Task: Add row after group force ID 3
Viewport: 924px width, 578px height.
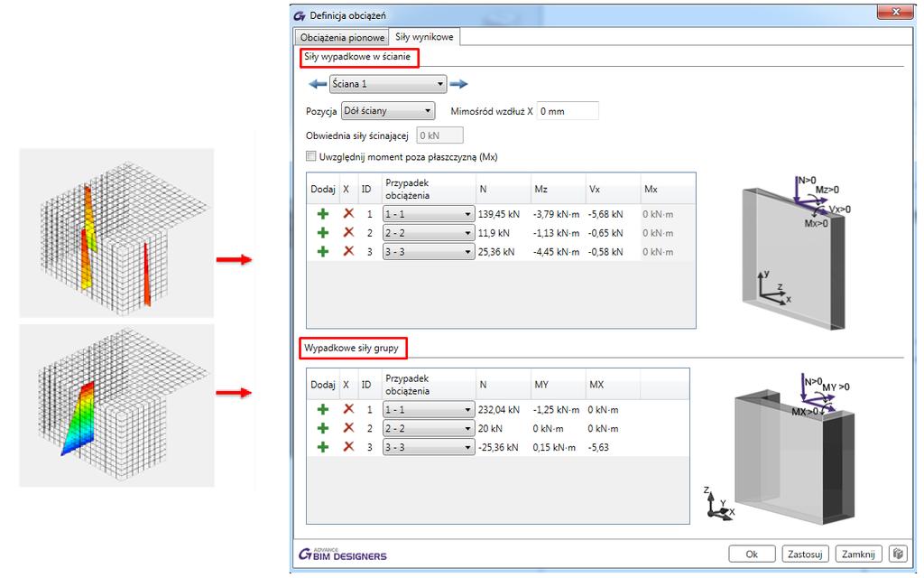Action: click(323, 447)
